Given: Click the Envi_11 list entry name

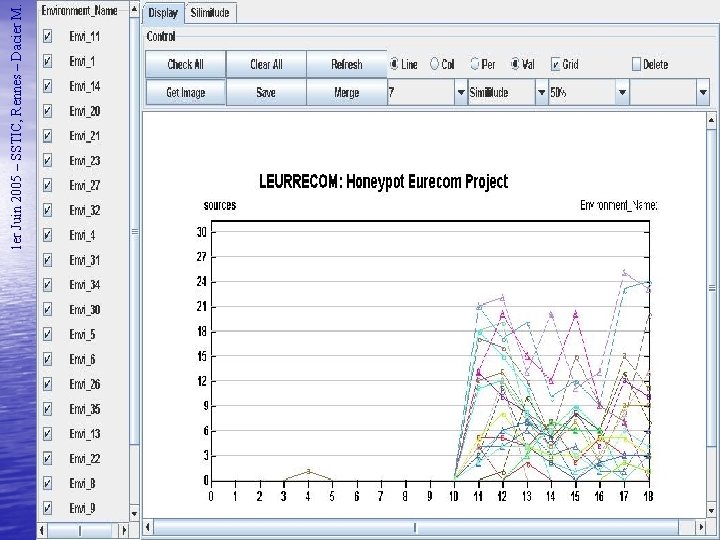Looking at the screenshot, I should pyautogui.click(x=84, y=36).
